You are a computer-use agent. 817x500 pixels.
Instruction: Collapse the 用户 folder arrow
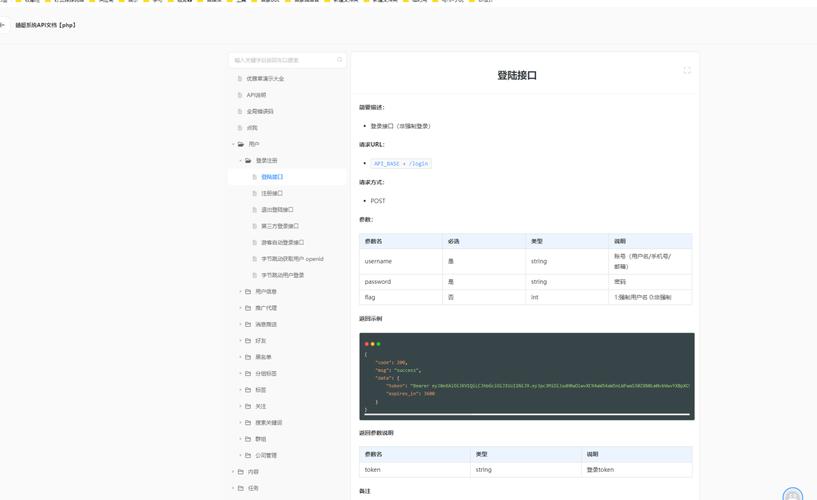(x=233, y=144)
